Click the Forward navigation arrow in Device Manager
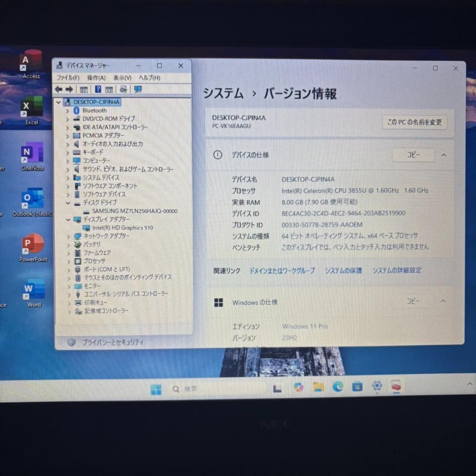The width and height of the screenshot is (476, 476). click(x=70, y=89)
